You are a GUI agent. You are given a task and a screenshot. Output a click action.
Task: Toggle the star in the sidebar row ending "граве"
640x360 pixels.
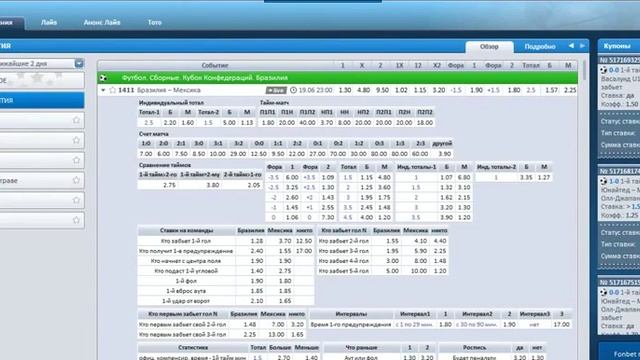pos(76,180)
